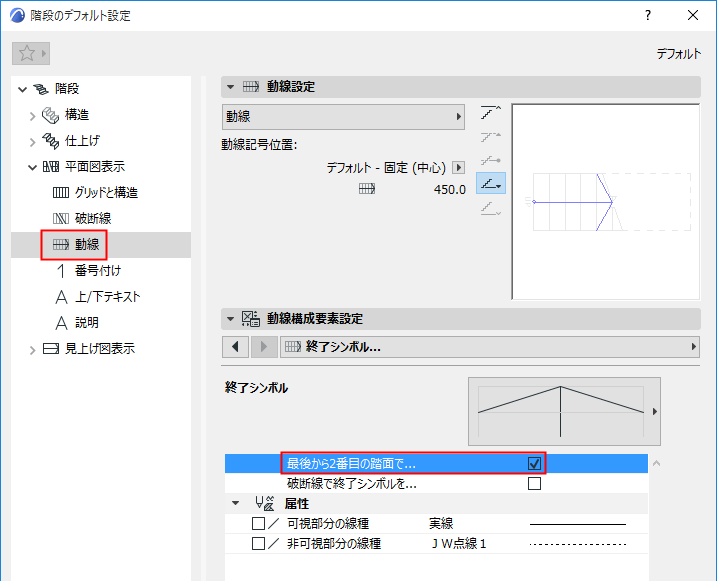This screenshot has width=717, height=581.
Task: Select 番号付け in the tree
Action: point(98,271)
